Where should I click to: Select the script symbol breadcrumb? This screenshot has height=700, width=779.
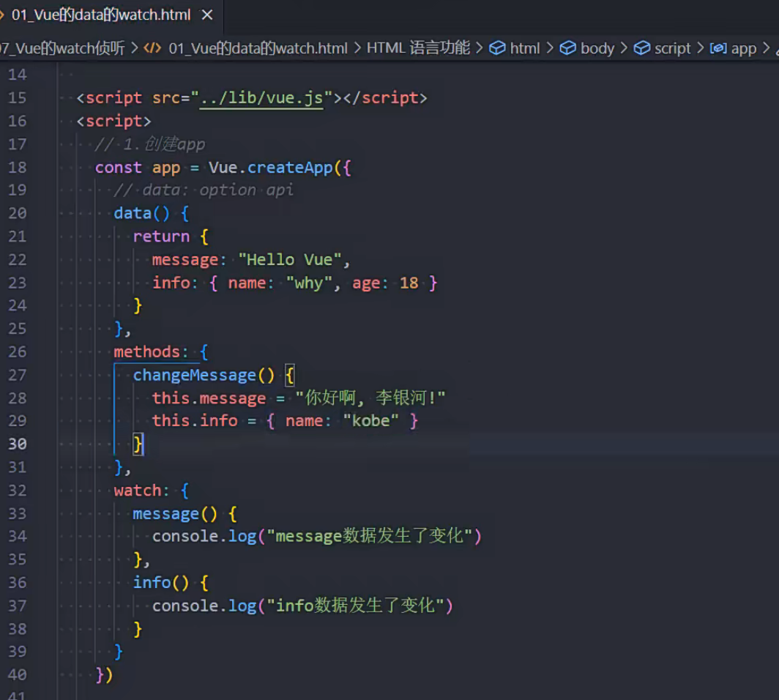672,48
